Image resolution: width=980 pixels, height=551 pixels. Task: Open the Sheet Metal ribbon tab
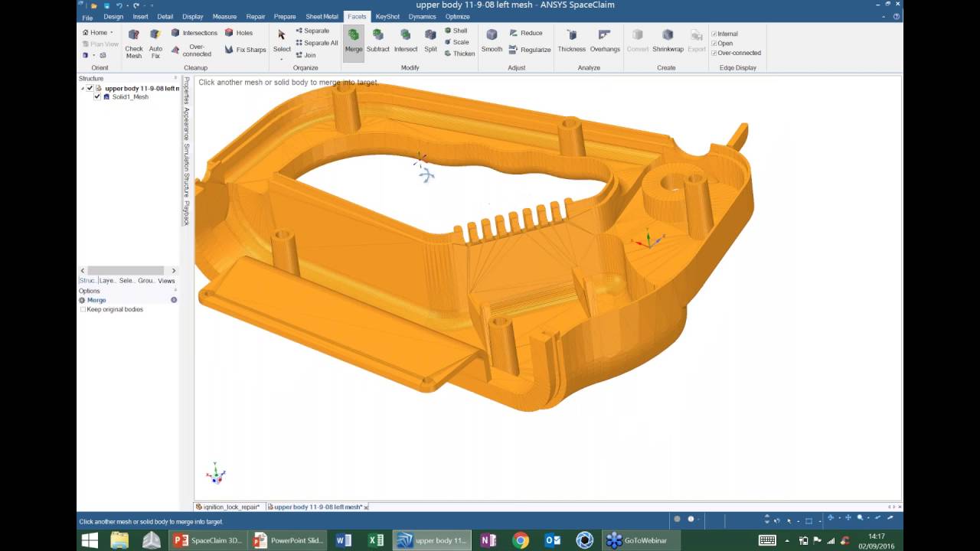tap(322, 17)
